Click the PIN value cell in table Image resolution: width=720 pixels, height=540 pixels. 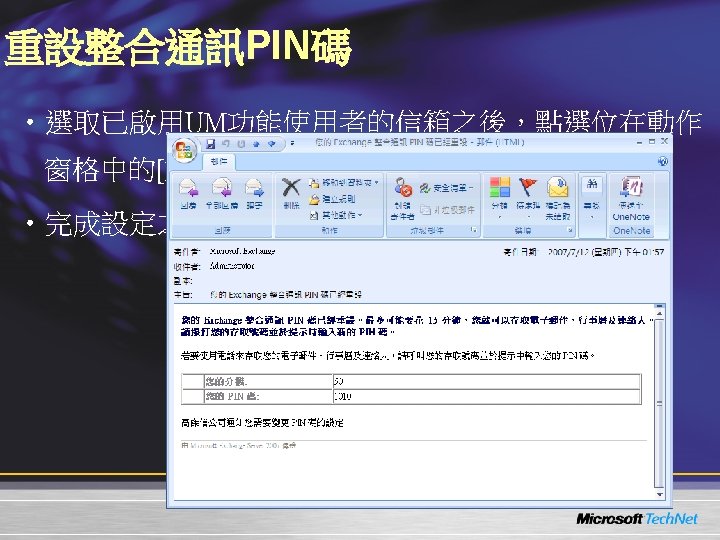(486, 396)
